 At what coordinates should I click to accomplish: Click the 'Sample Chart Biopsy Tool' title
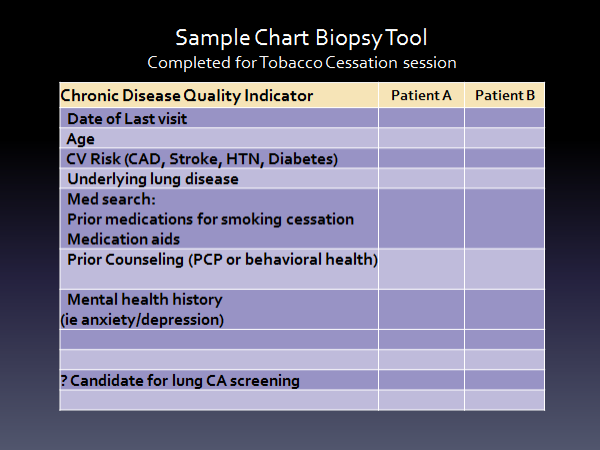tap(301, 39)
